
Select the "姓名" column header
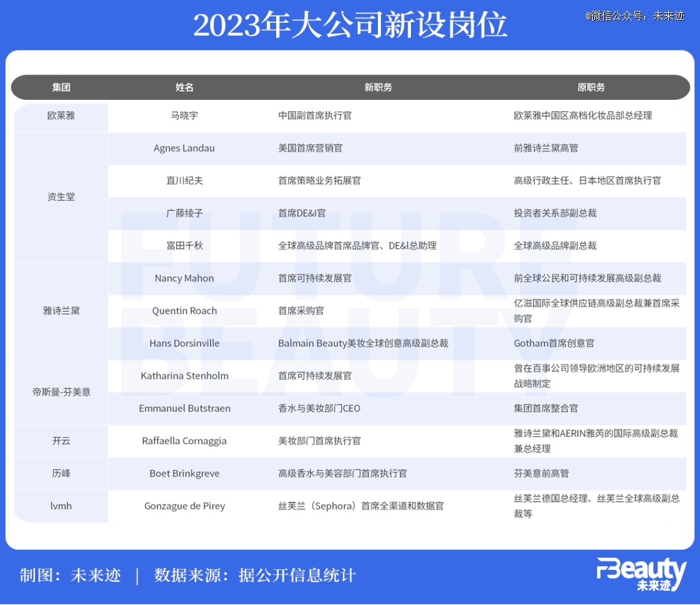184,88
